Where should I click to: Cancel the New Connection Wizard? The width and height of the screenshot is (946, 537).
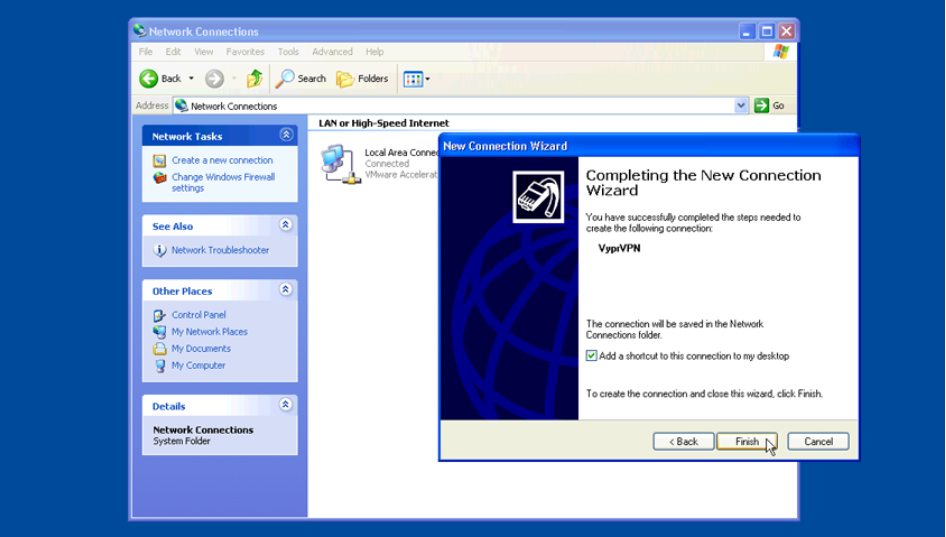[818, 442]
